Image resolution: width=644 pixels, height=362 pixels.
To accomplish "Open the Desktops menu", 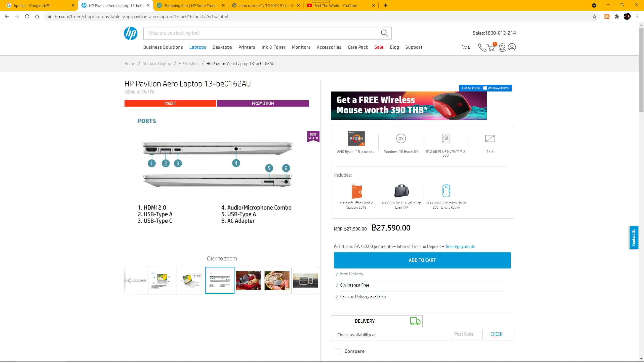I will point(222,47).
